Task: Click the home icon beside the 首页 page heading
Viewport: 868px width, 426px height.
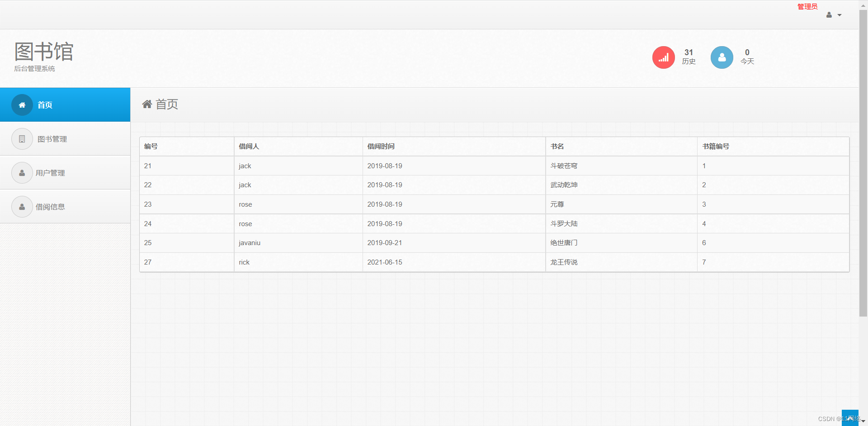Action: tap(147, 104)
